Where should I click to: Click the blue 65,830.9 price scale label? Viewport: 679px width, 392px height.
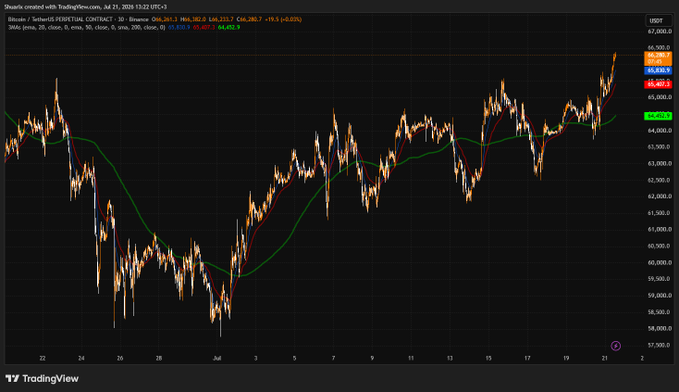pyautogui.click(x=658, y=70)
